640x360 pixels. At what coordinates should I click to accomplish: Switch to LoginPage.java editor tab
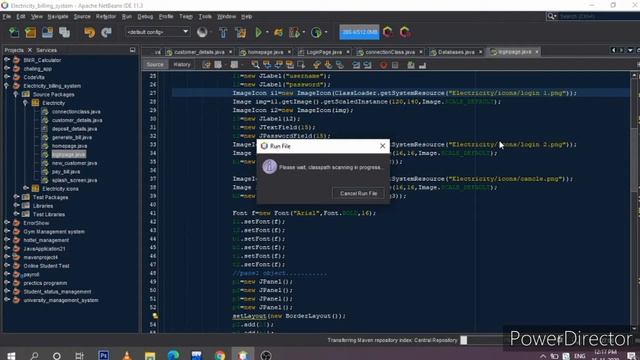pos(324,52)
